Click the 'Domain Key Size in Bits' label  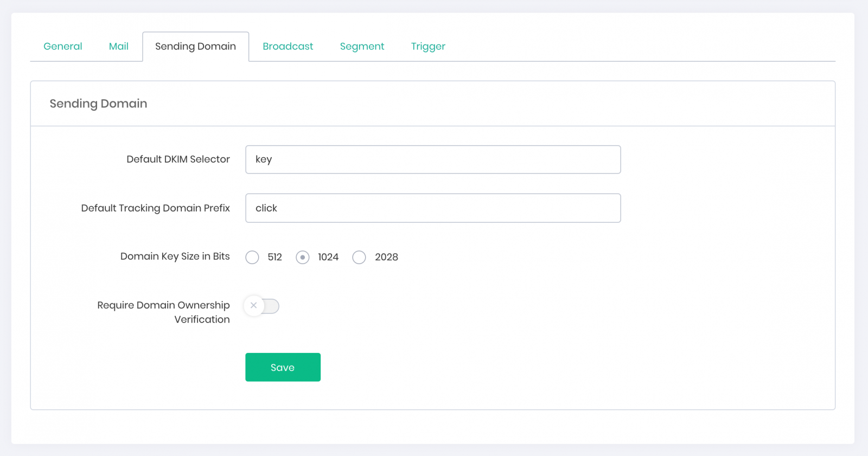click(x=175, y=256)
